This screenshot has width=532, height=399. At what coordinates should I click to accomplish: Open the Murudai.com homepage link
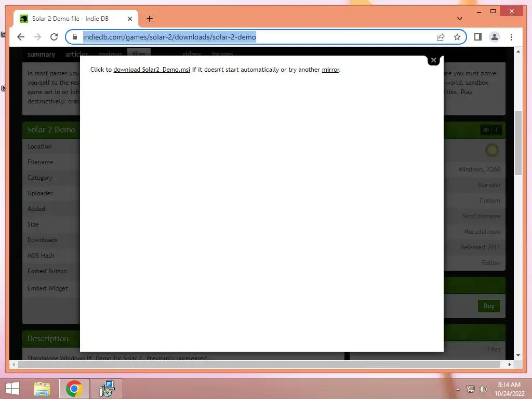(x=482, y=232)
